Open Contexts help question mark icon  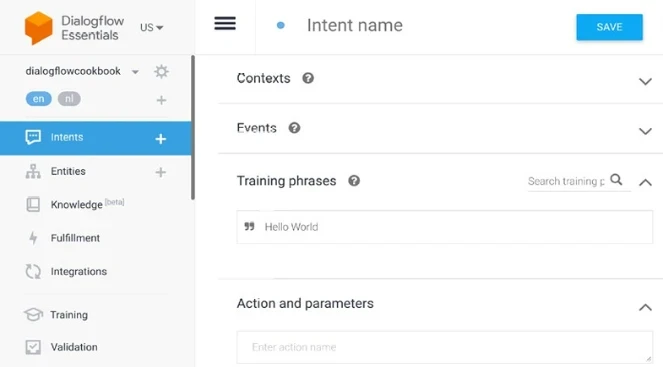click(308, 78)
